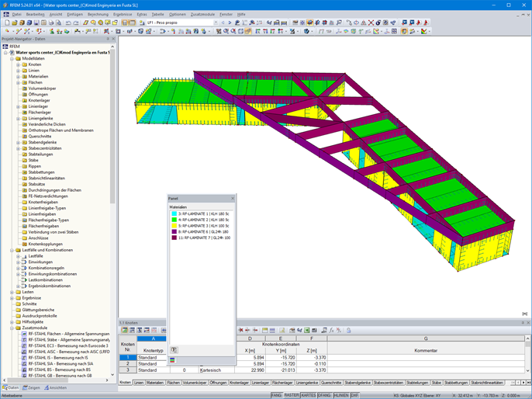Click yellow swatch for RF-LAMINATE 3

174,226
